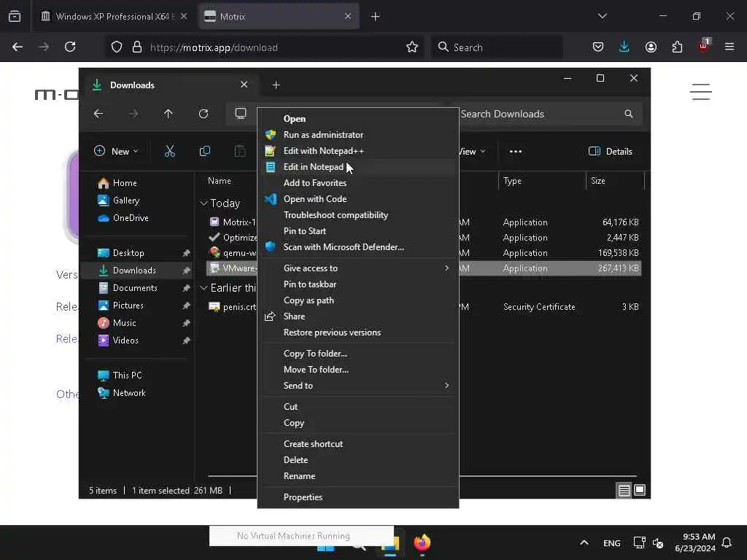Screen dimensions: 747x560
Task: Choose Delete in context menu
Action: (x=357, y=460)
